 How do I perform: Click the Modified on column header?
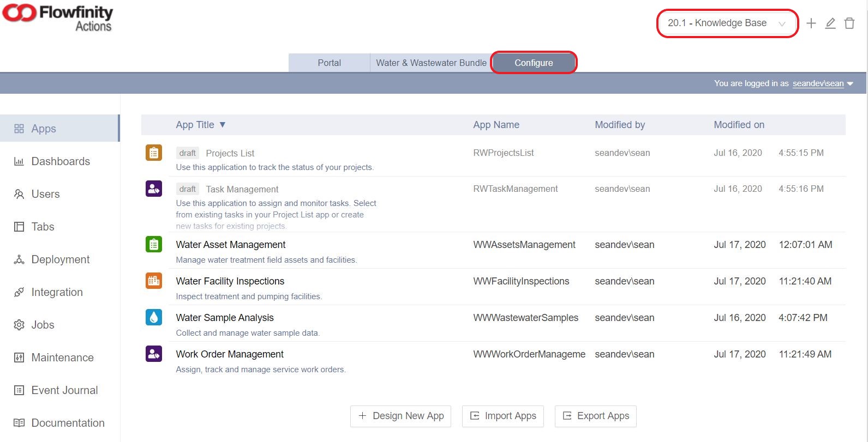739,125
